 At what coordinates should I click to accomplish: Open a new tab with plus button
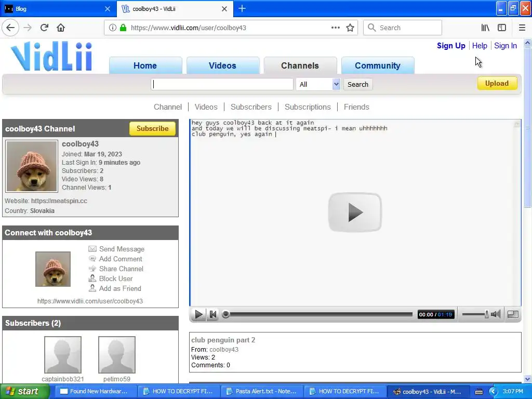[x=242, y=8]
